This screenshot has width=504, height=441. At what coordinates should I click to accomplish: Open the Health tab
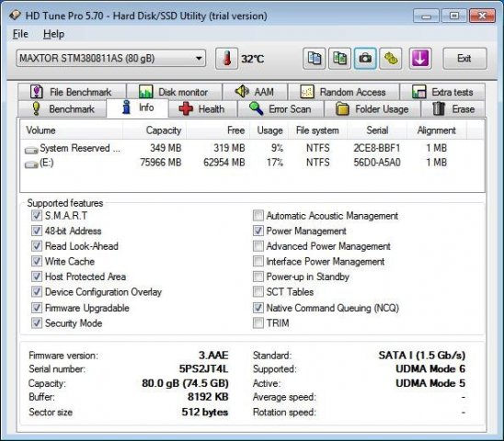point(202,109)
